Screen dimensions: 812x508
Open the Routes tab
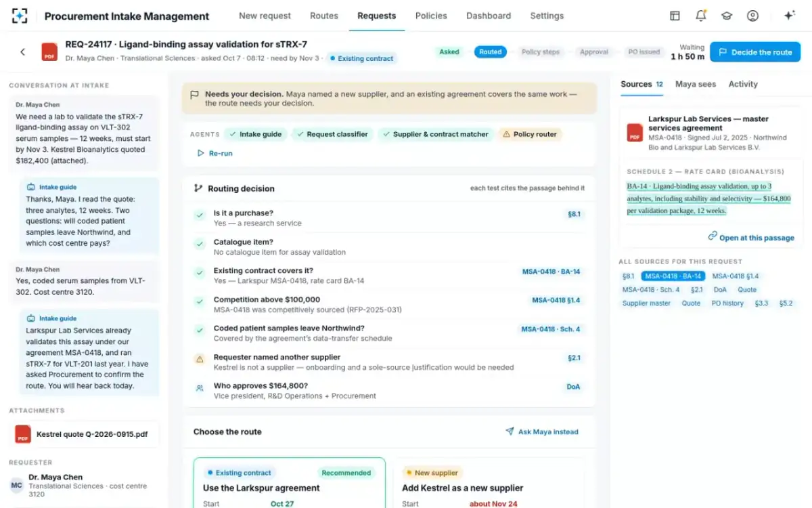tap(324, 16)
